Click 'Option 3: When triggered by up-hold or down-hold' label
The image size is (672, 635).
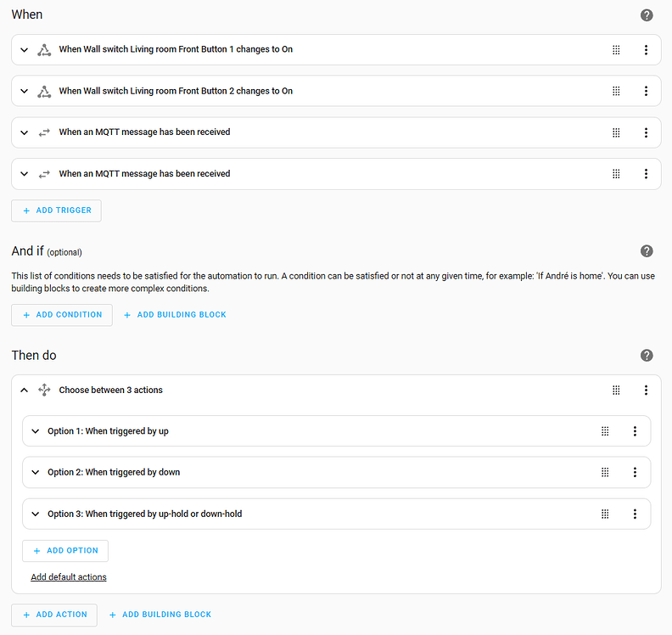[x=144, y=514]
